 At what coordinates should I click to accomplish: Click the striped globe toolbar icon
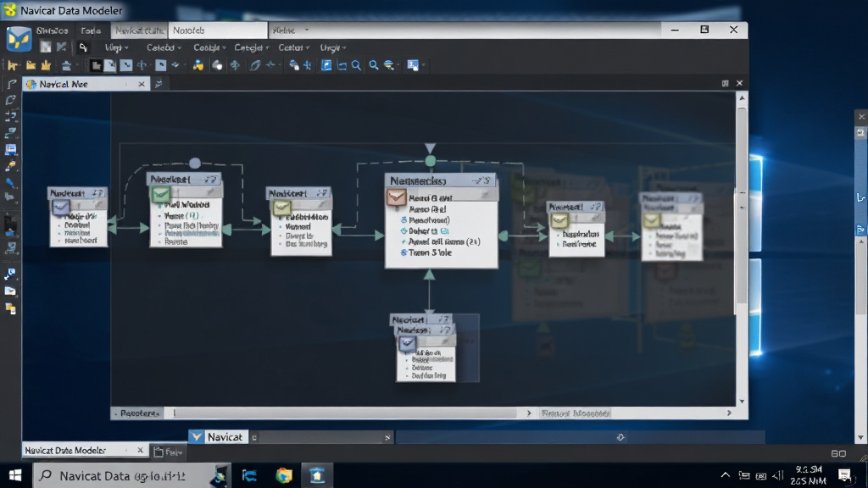389,65
